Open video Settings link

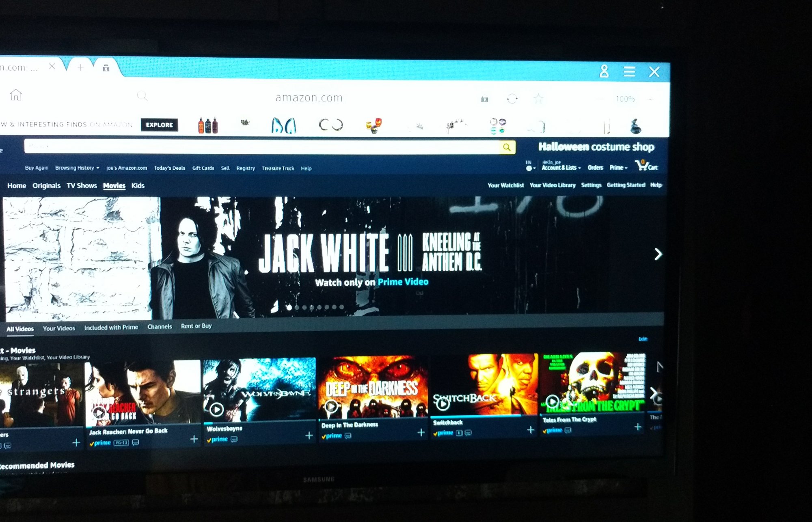[591, 185]
